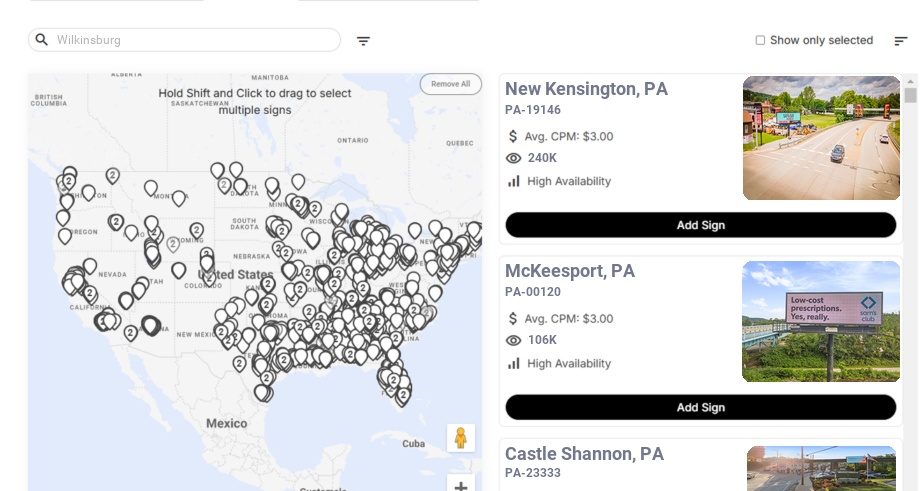Open the Castle Shannon sign thumbnail

(x=821, y=469)
